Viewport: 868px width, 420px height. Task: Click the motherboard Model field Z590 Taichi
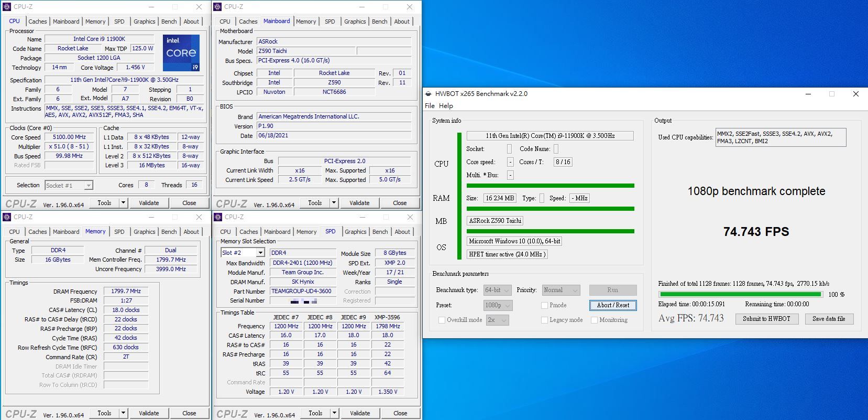tap(306, 51)
